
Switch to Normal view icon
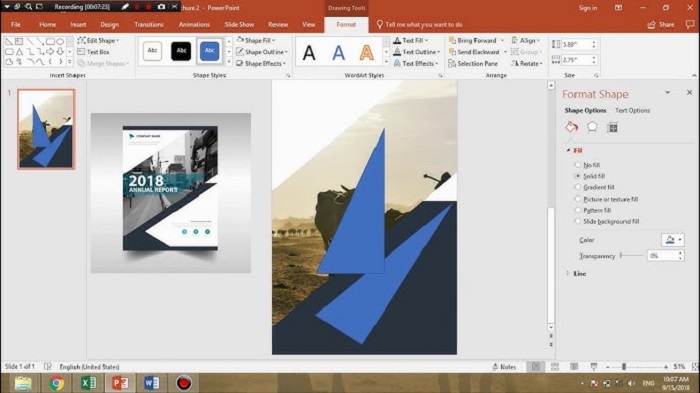pos(535,367)
